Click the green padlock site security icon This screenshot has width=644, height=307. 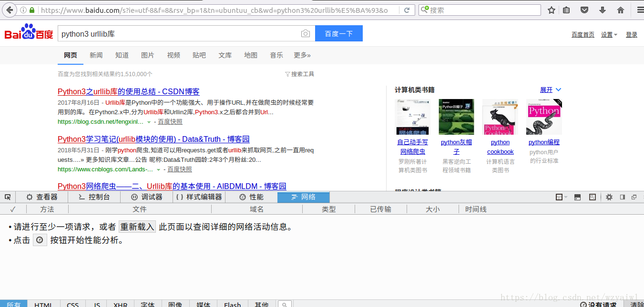tap(31, 10)
